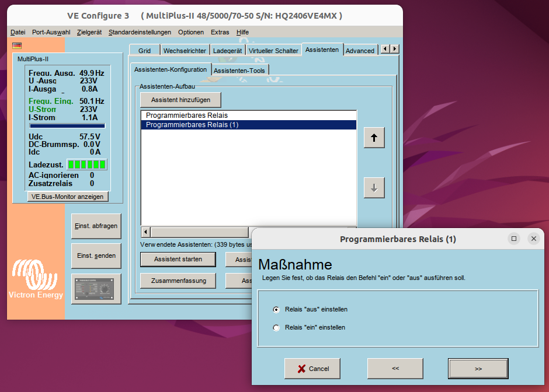Click Einst. senden button
The image size is (549, 392).
(x=96, y=256)
